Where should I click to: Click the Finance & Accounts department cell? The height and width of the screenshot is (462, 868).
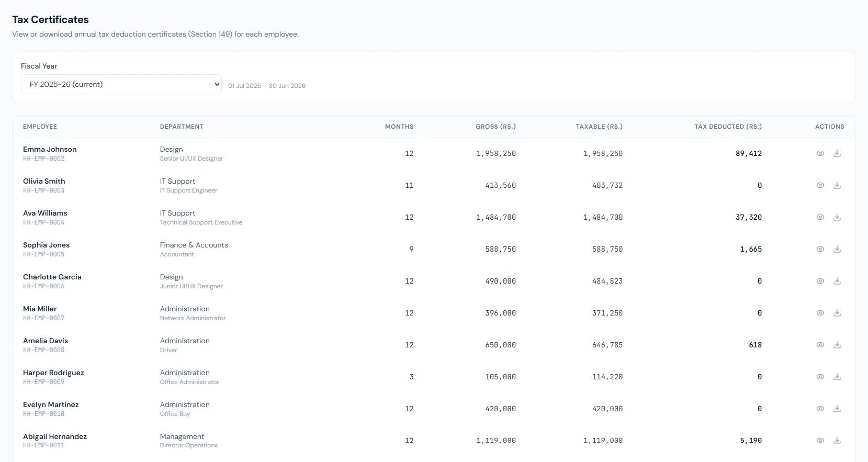pos(194,245)
